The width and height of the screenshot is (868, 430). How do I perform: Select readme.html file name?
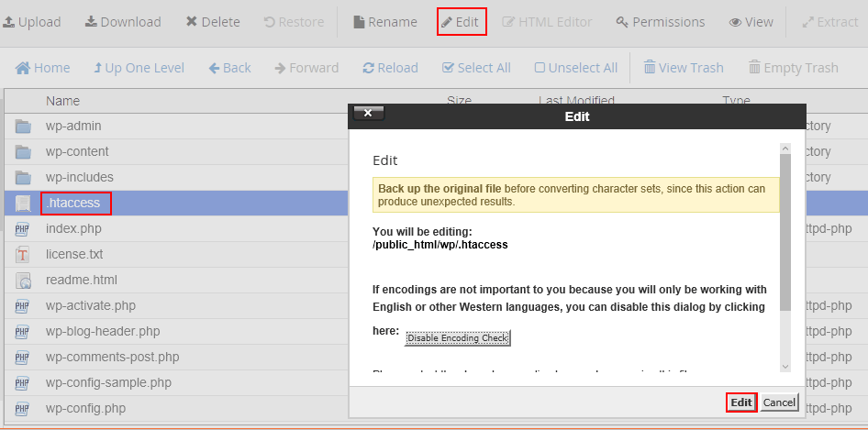pyautogui.click(x=82, y=280)
